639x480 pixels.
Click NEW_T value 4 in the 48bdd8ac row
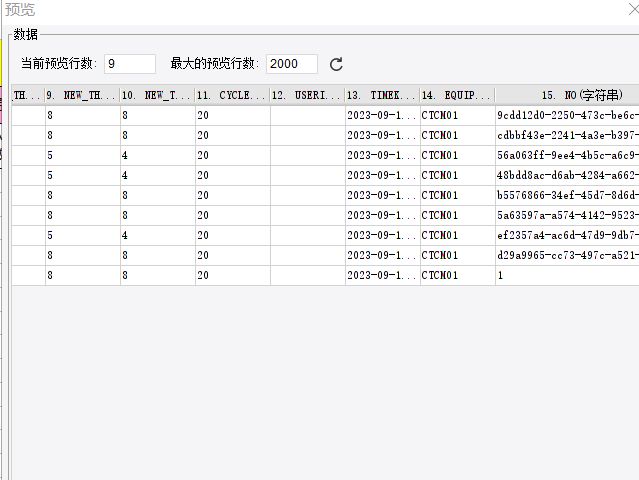[158, 175]
